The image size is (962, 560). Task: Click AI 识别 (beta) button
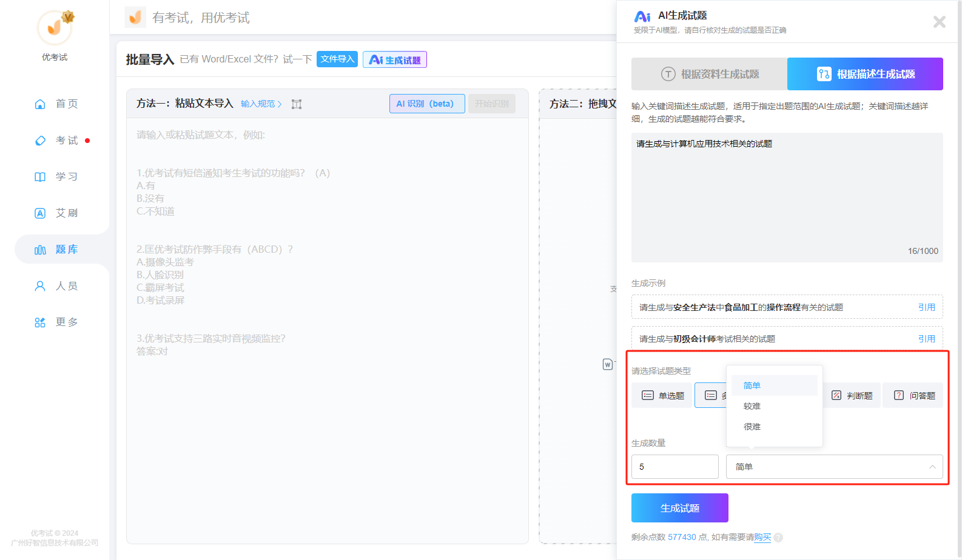(x=427, y=104)
